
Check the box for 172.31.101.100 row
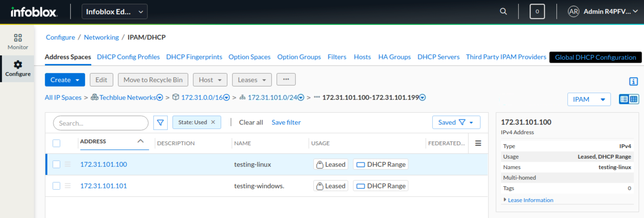[x=57, y=164]
